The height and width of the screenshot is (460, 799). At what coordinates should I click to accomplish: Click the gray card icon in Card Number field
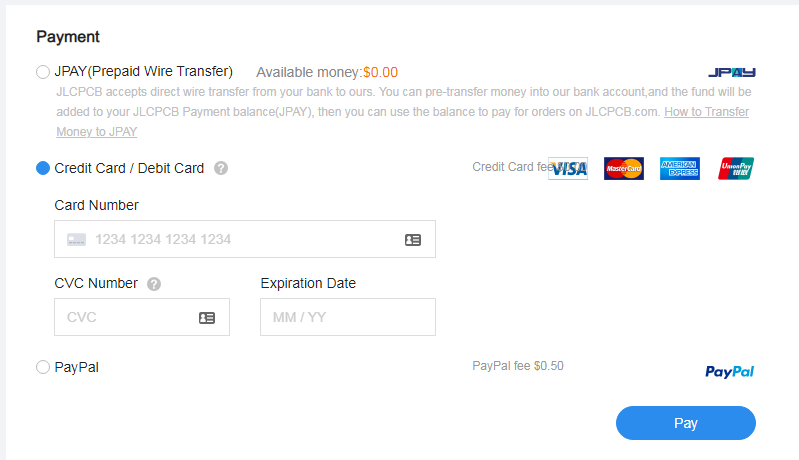[x=76, y=239]
